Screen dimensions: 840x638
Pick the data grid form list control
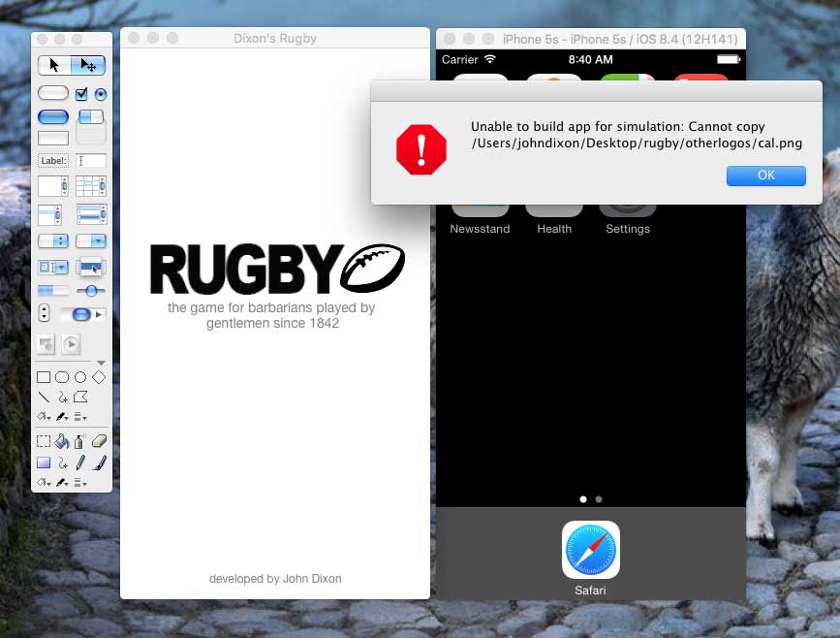(90, 214)
